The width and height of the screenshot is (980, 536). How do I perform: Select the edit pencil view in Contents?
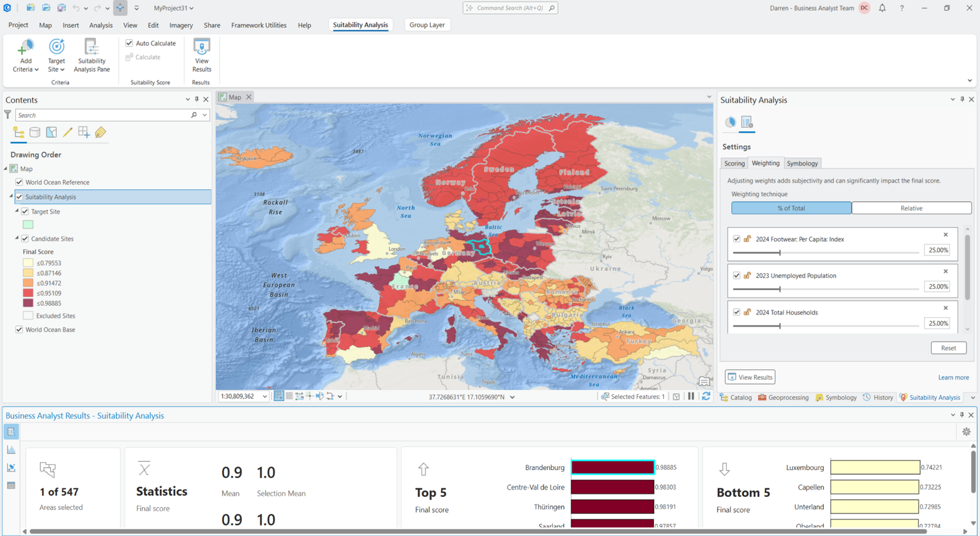click(67, 132)
